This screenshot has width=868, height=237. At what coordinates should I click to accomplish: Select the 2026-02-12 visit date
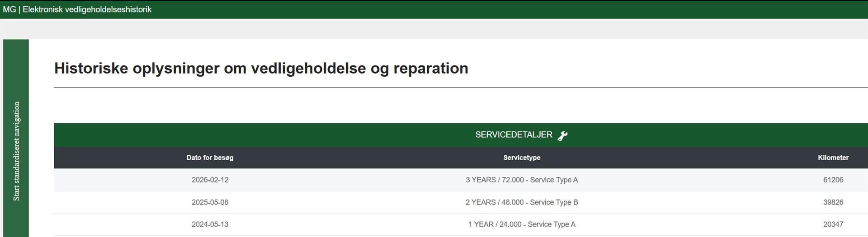pos(210,180)
